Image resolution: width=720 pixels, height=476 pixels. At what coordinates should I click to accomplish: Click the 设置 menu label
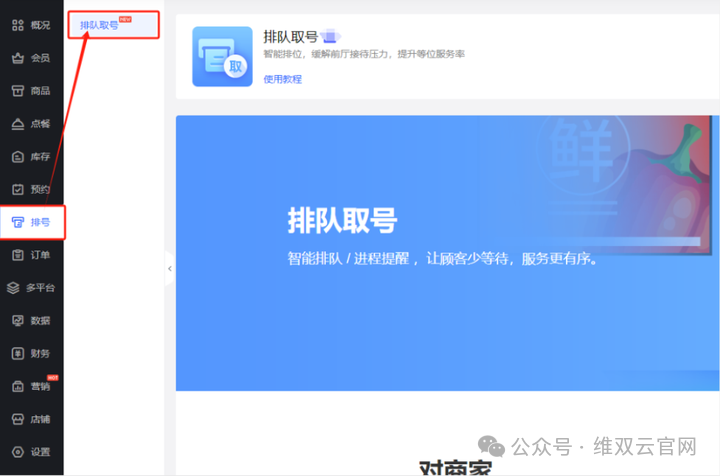[40, 452]
